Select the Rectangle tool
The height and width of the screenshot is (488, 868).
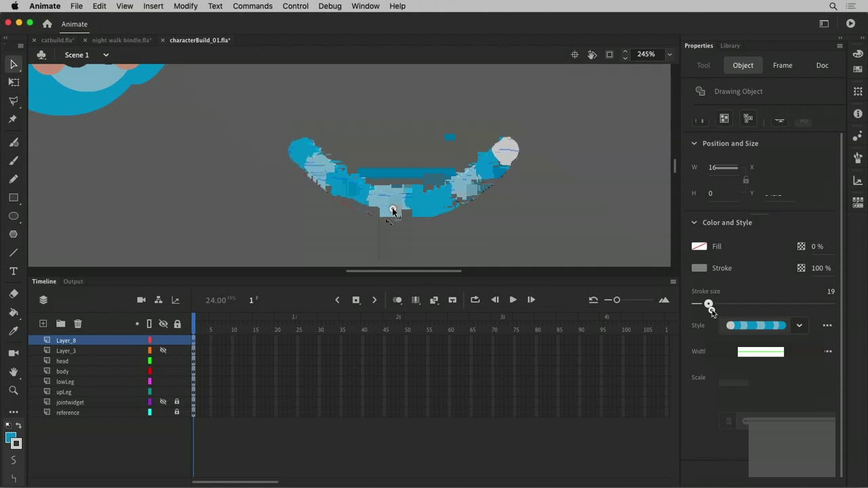(x=14, y=198)
